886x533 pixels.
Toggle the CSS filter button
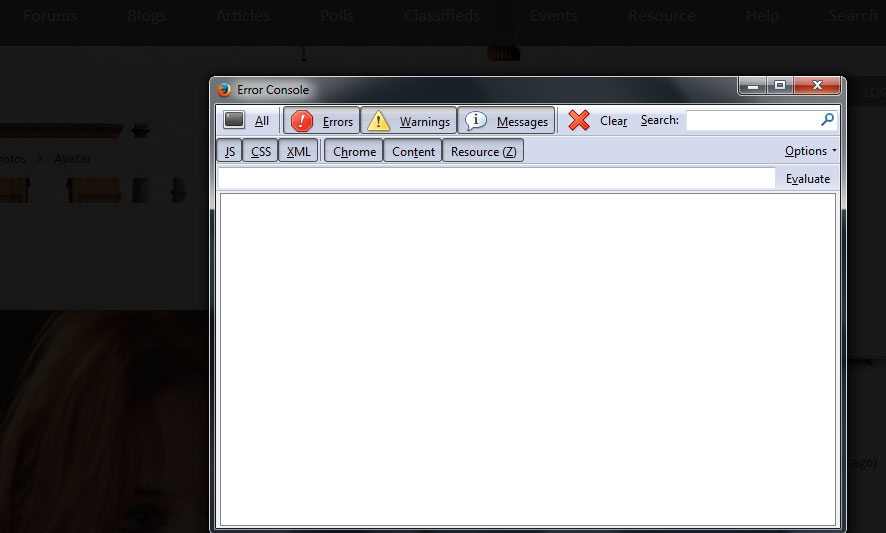pos(260,151)
